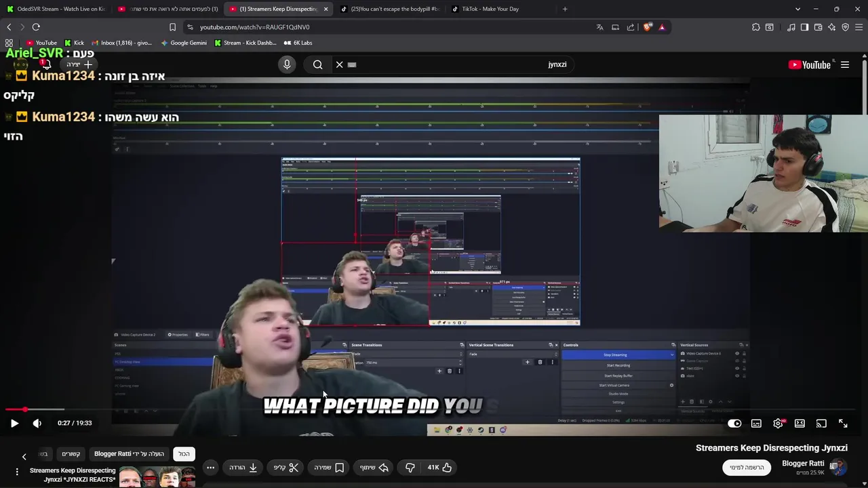Enter fullscreen mode in the player
868x488 pixels.
click(x=843, y=423)
